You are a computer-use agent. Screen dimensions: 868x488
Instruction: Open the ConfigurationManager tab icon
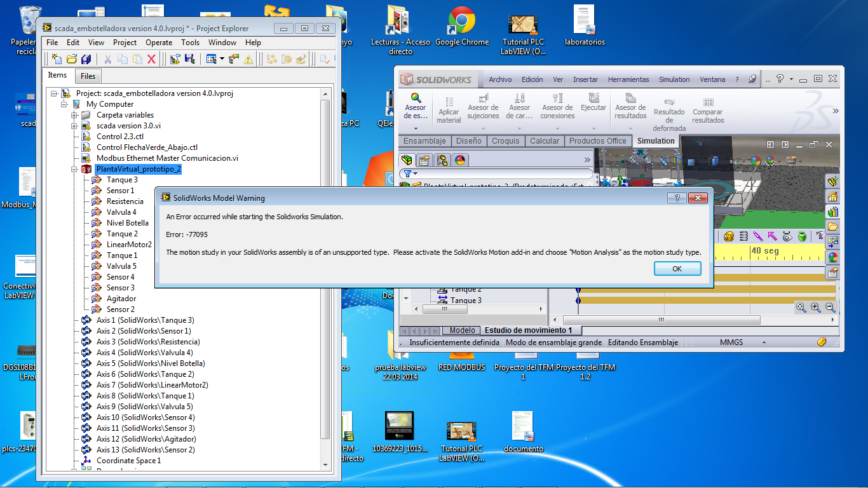[442, 159]
